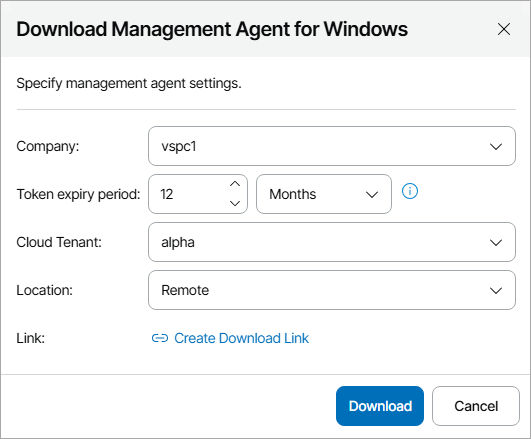Screen dimensions: 531x439
Task: Increase token expiry value with up arrow
Action: coord(235,184)
